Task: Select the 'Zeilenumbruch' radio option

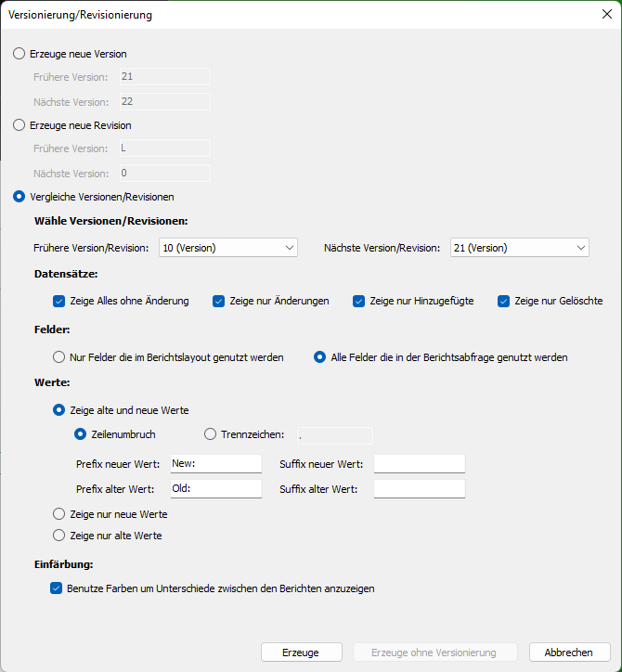Action: pyautogui.click(x=81, y=433)
